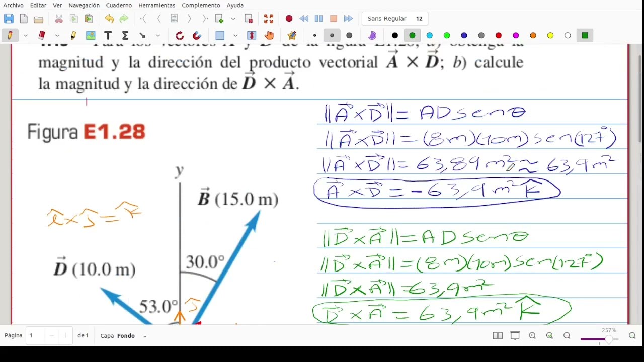Pick the magenta color swatch
Screen dimensions: 644x362
[x=516, y=35]
